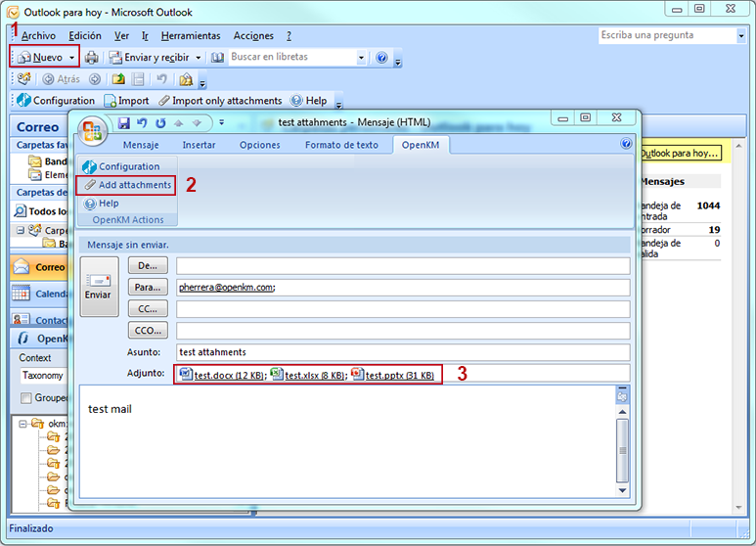Select the OpenKM ribbon tab

click(421, 145)
